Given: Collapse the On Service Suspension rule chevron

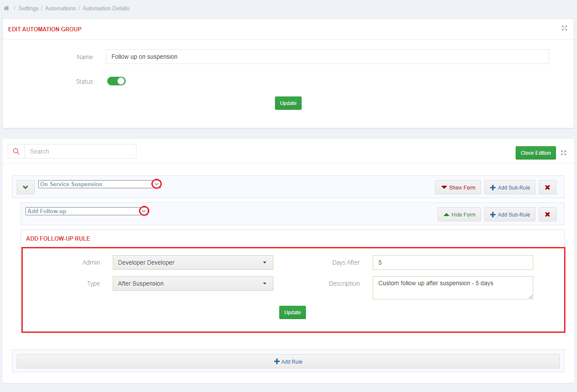Looking at the screenshot, I should [26, 187].
